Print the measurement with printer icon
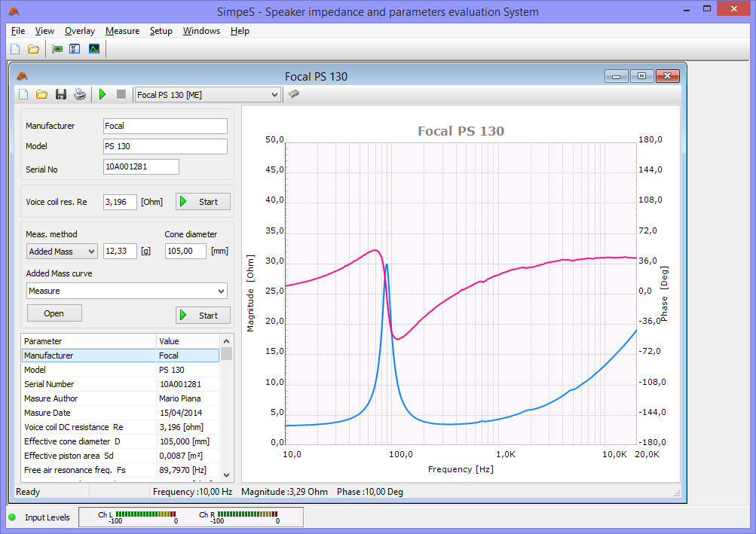 pyautogui.click(x=80, y=94)
